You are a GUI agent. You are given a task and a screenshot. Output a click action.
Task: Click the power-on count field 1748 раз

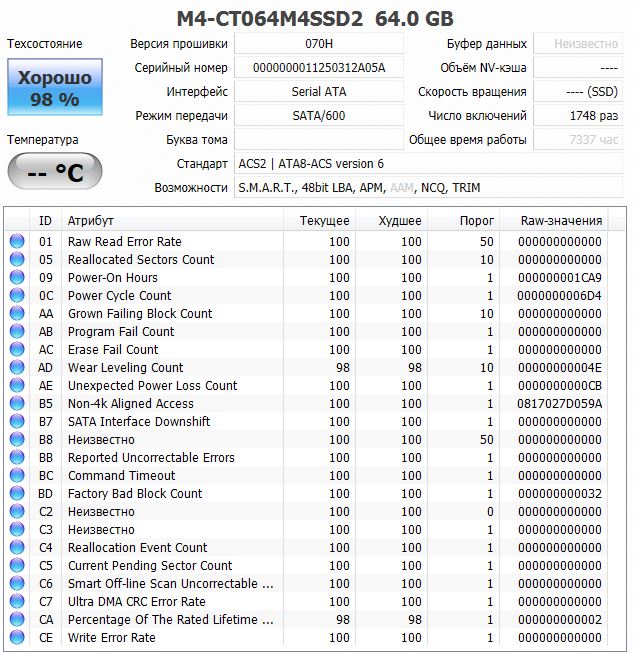pyautogui.click(x=578, y=116)
